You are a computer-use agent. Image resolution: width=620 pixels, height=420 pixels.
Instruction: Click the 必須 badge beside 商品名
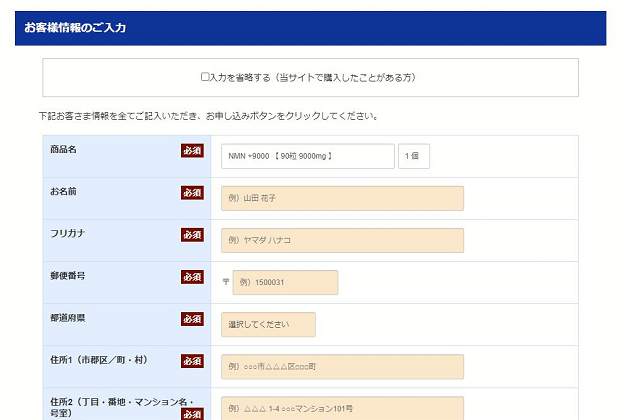pyautogui.click(x=192, y=151)
